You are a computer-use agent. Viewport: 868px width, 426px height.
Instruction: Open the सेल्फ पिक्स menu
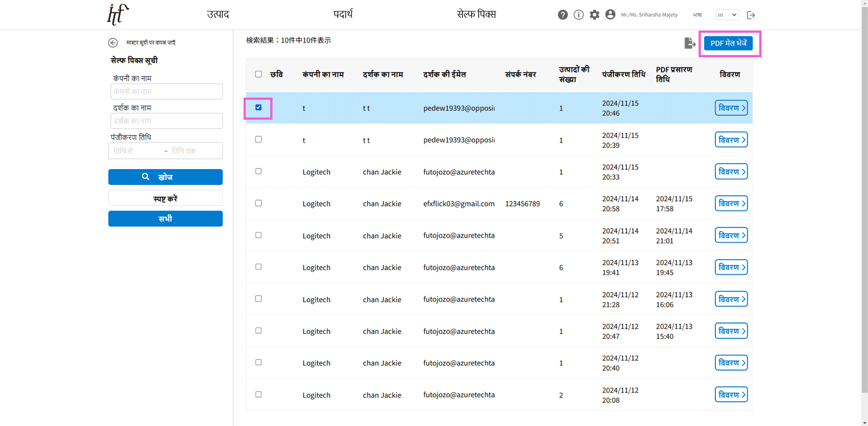point(476,15)
